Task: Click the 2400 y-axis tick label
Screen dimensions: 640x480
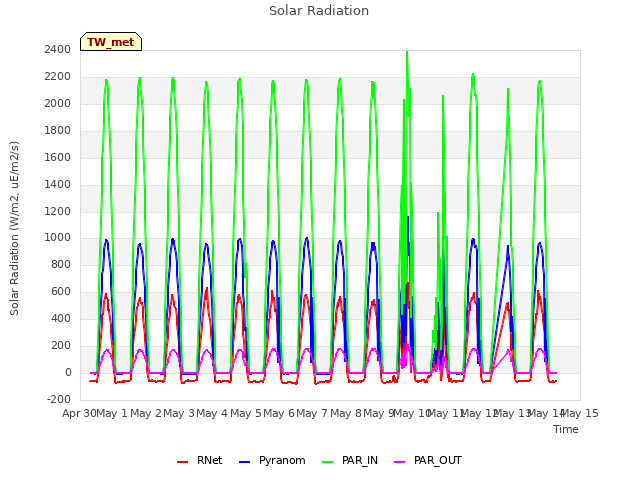Action: coord(58,49)
